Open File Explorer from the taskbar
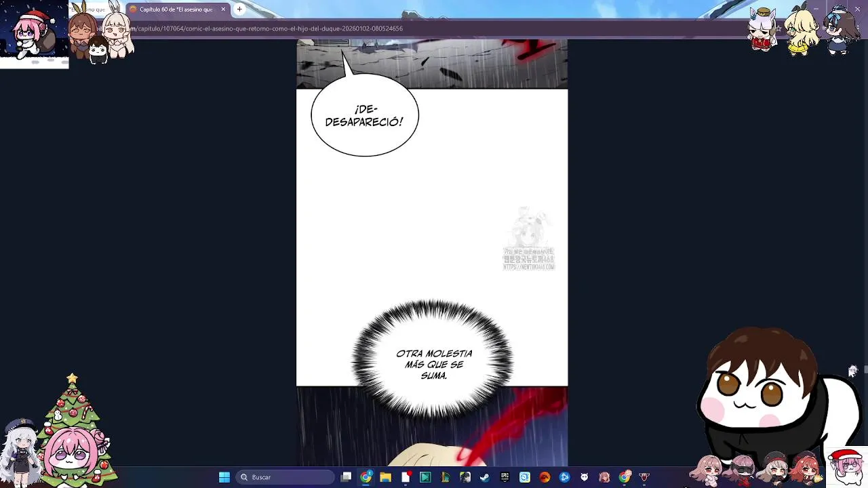 (x=386, y=477)
